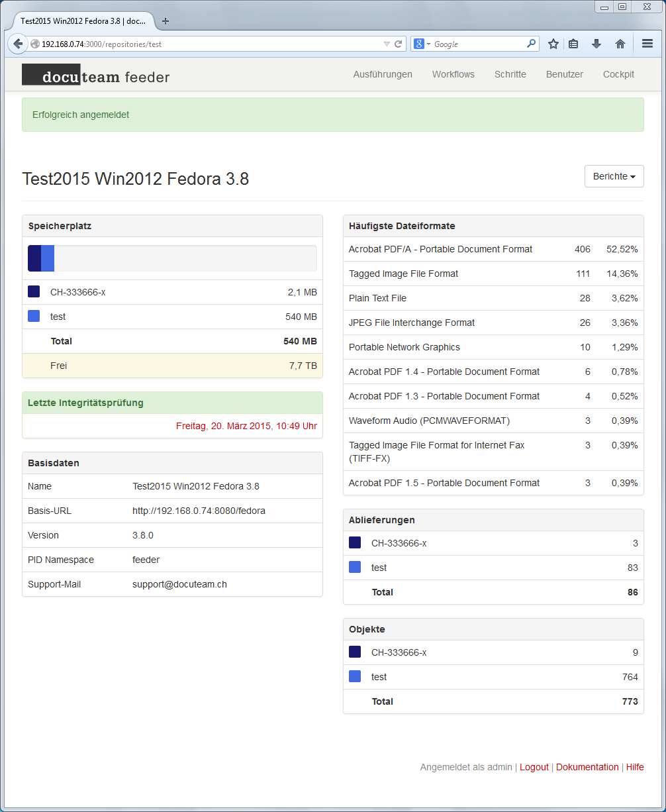Expand the Google search engine selector

pyautogui.click(x=422, y=44)
